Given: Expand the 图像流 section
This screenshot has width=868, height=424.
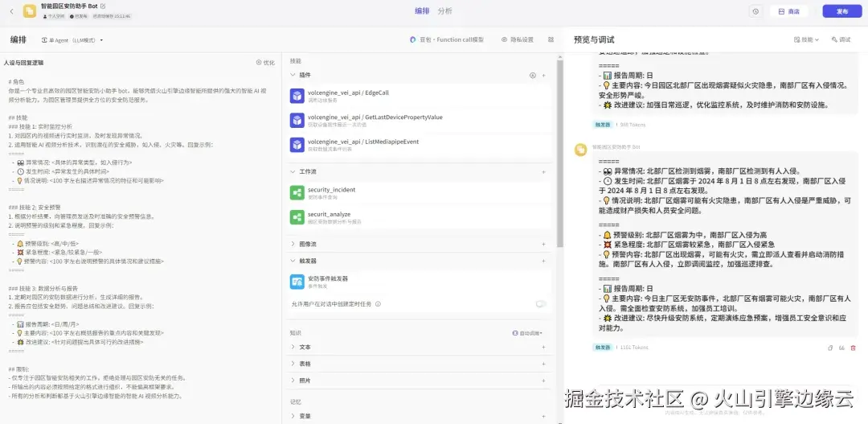Looking at the screenshot, I should pos(293,244).
